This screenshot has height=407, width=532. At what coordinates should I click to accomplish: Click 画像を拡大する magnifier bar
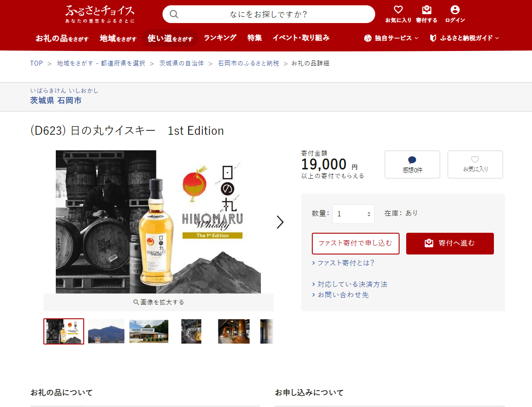(159, 302)
